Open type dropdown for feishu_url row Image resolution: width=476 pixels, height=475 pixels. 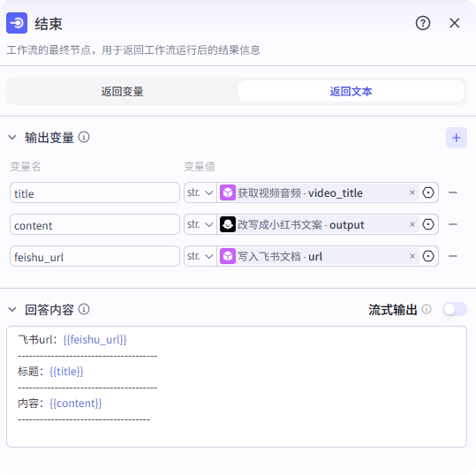click(200, 256)
